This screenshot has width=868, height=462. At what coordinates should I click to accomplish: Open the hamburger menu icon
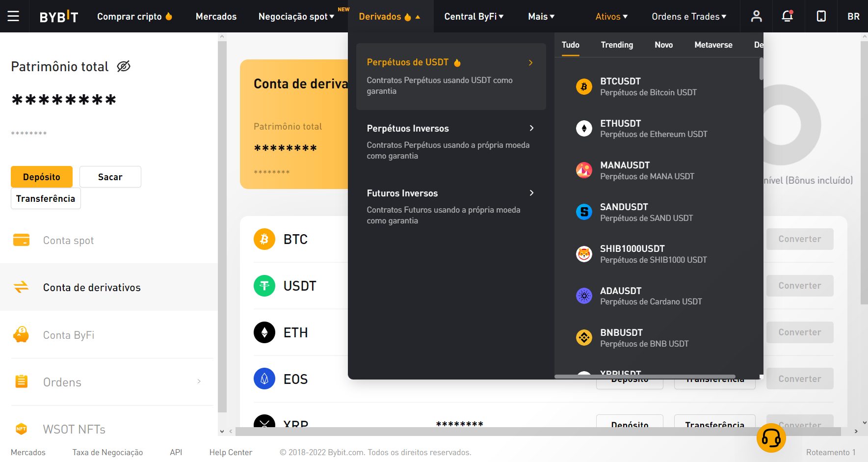(13, 16)
